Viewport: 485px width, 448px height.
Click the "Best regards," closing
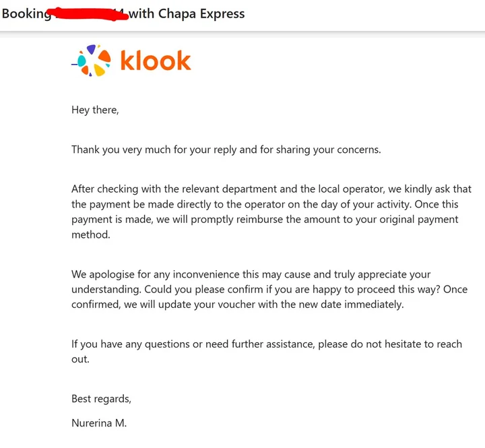[101, 399]
